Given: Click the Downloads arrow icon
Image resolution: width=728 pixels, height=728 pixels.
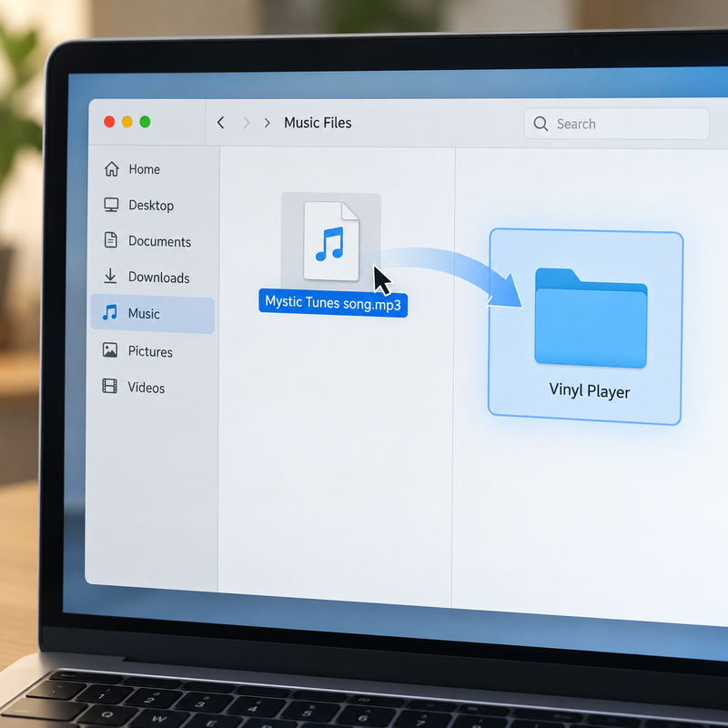Looking at the screenshot, I should tap(110, 276).
